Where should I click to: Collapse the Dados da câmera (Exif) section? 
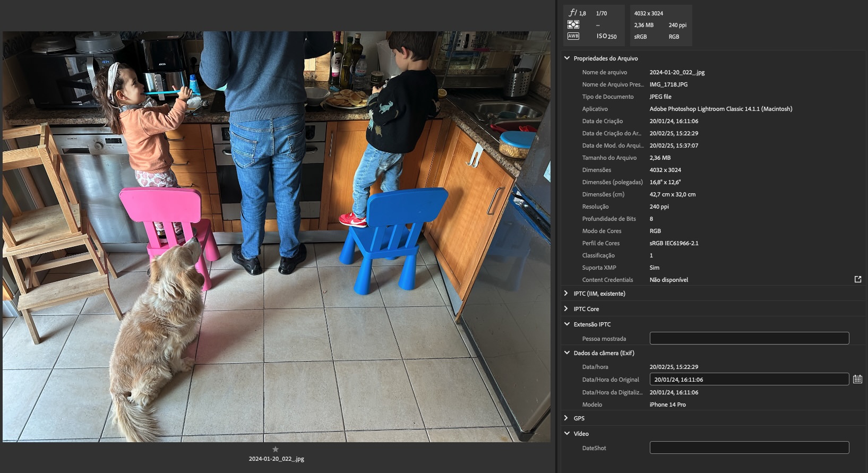click(567, 352)
